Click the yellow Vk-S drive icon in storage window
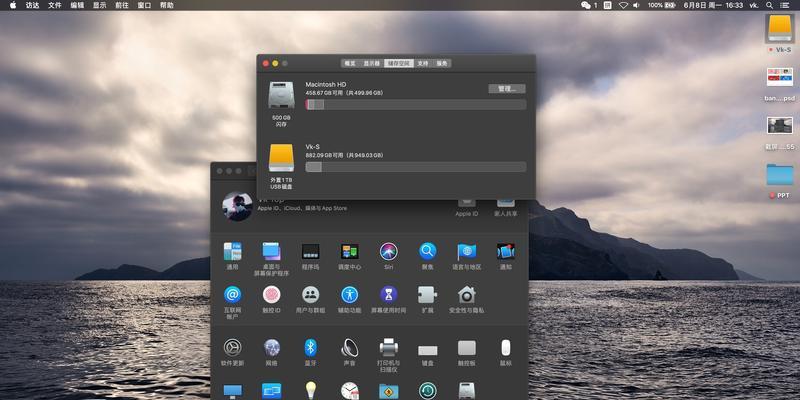 pos(282,158)
